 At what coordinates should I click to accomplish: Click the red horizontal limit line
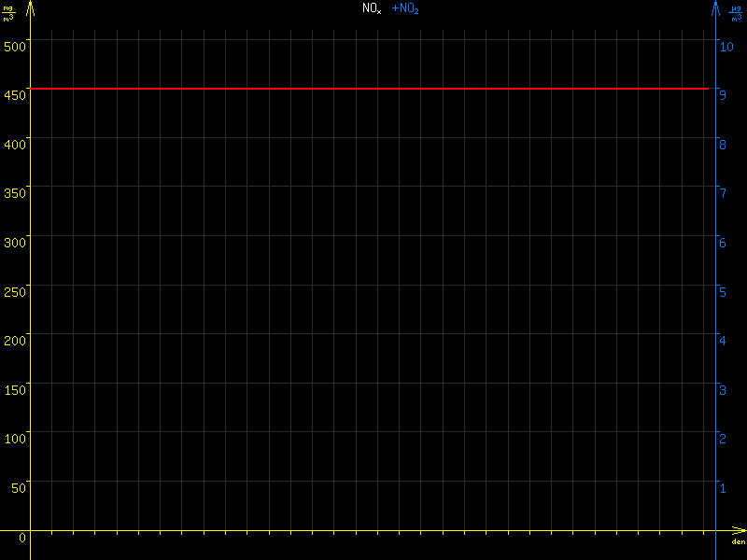[x=373, y=89]
